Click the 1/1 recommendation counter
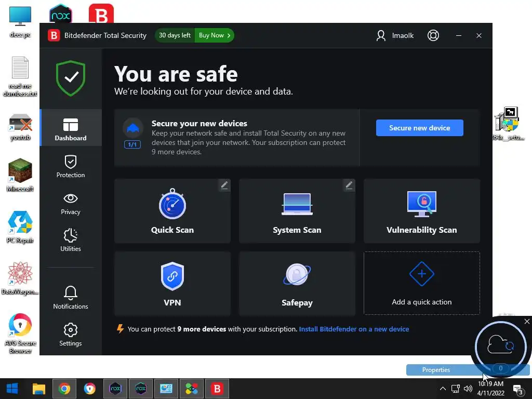The width and height of the screenshot is (532, 399). (x=132, y=144)
